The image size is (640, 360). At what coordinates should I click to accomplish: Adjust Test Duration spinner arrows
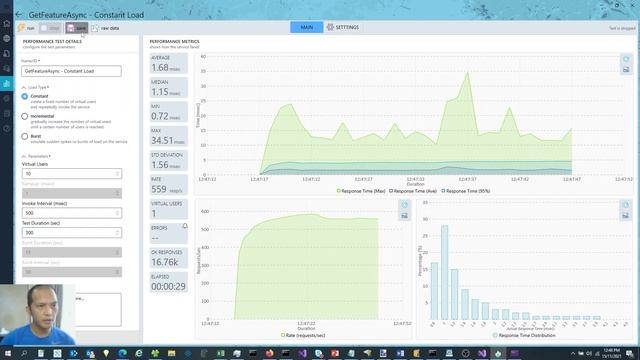point(117,233)
